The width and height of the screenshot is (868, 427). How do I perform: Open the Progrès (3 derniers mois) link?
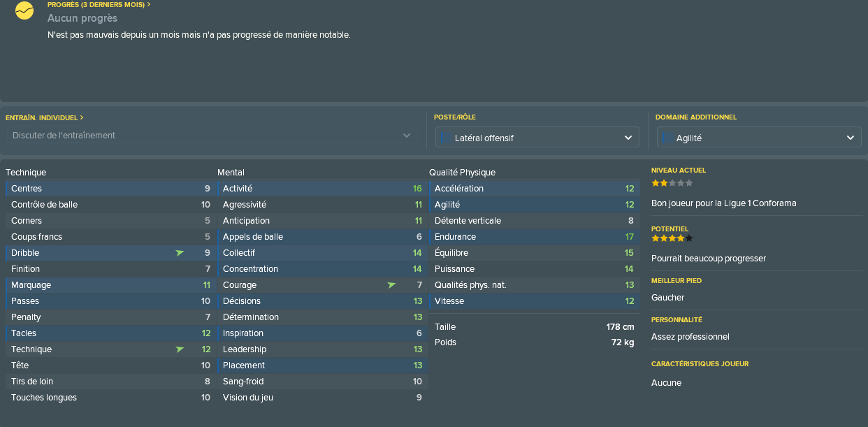[x=99, y=4]
